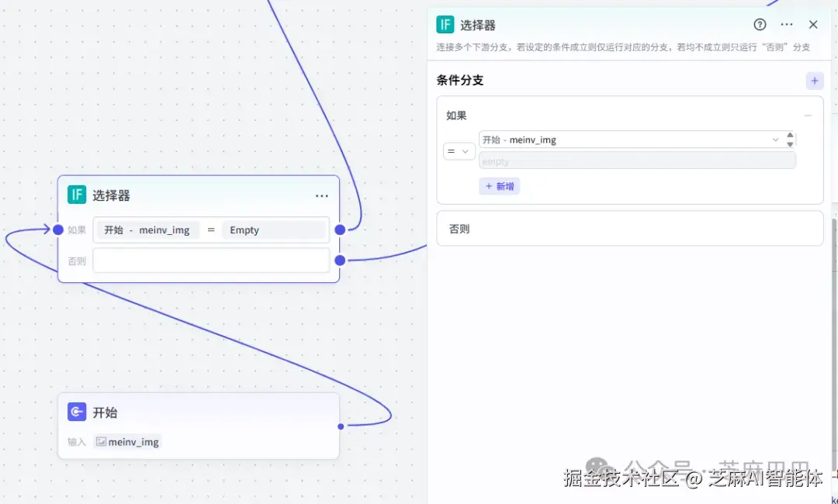Click the IF icon in the panel header
The image size is (838, 504).
point(445,25)
